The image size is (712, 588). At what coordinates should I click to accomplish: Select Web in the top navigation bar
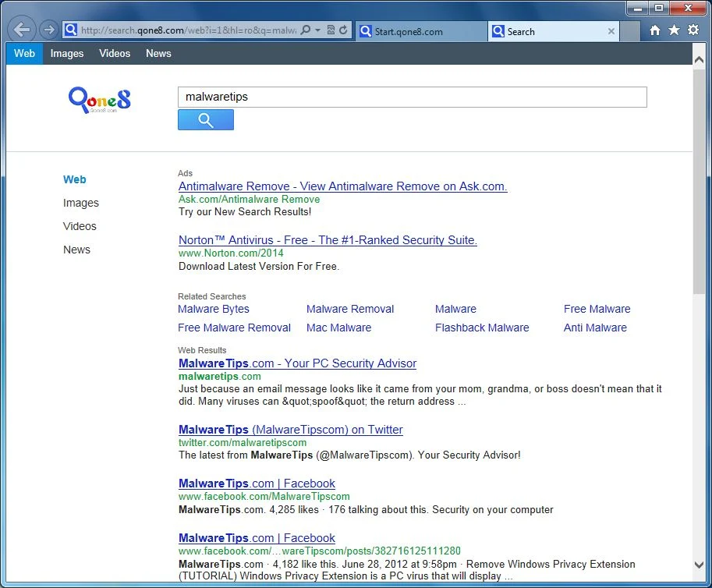tap(24, 54)
